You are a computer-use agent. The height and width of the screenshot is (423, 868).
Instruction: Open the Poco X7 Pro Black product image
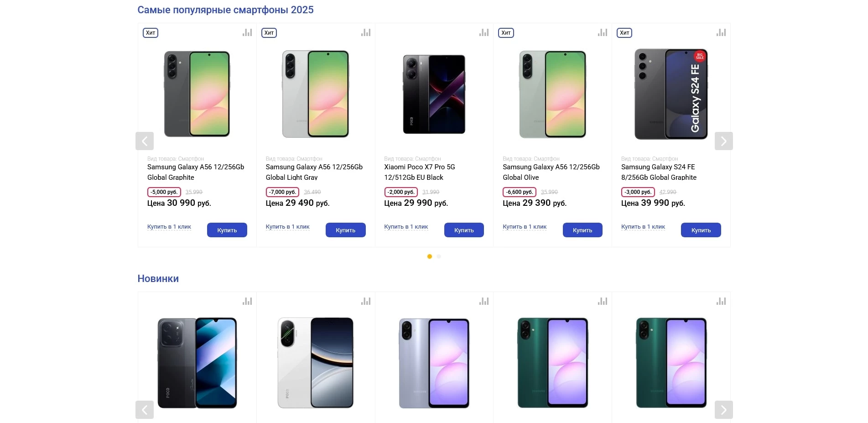click(434, 94)
